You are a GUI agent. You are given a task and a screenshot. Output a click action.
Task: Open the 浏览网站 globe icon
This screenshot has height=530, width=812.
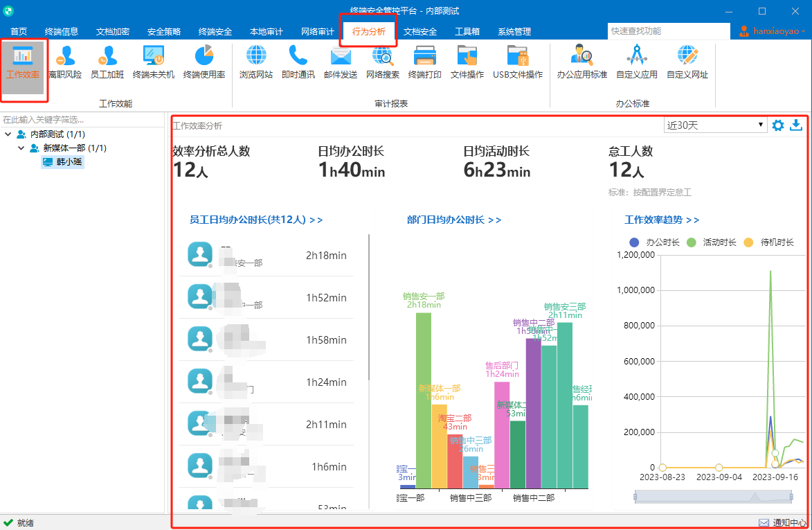point(256,62)
